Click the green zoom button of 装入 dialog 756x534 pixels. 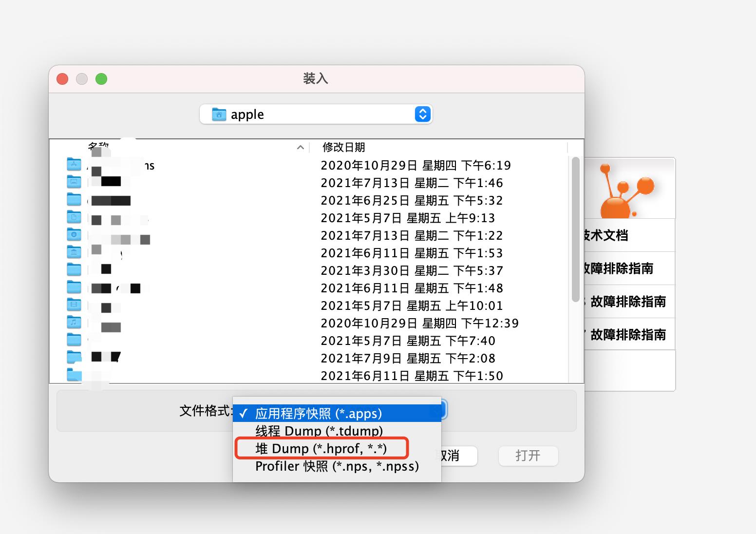tap(101, 79)
